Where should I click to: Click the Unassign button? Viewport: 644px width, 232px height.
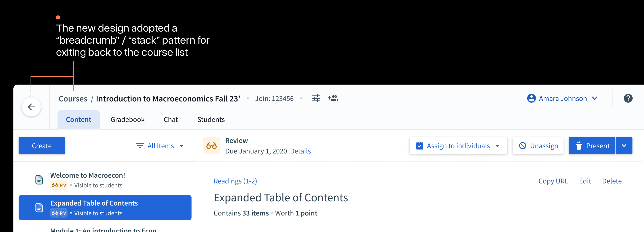538,145
